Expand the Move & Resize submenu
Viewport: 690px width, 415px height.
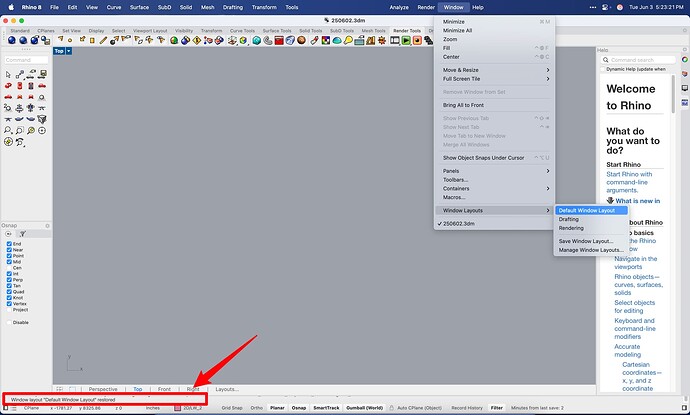[495, 70]
